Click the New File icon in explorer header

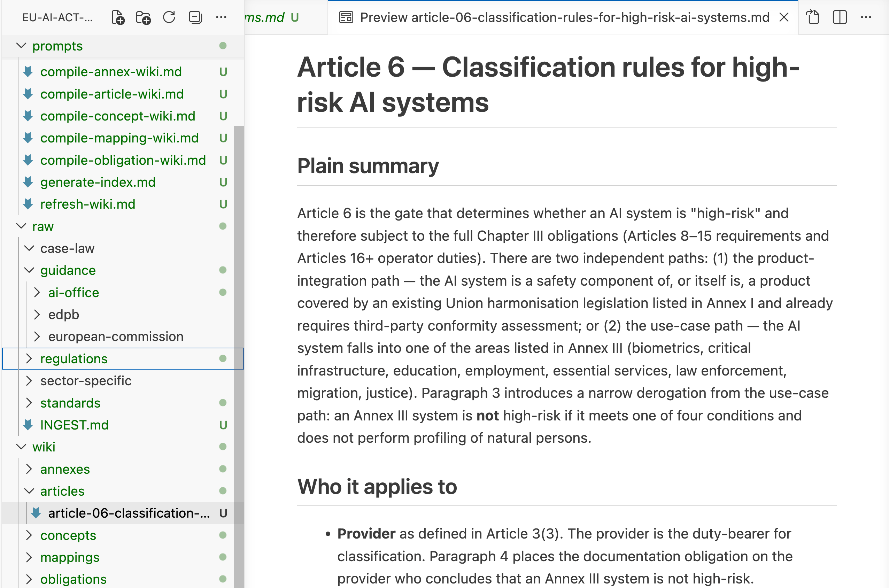tap(118, 17)
